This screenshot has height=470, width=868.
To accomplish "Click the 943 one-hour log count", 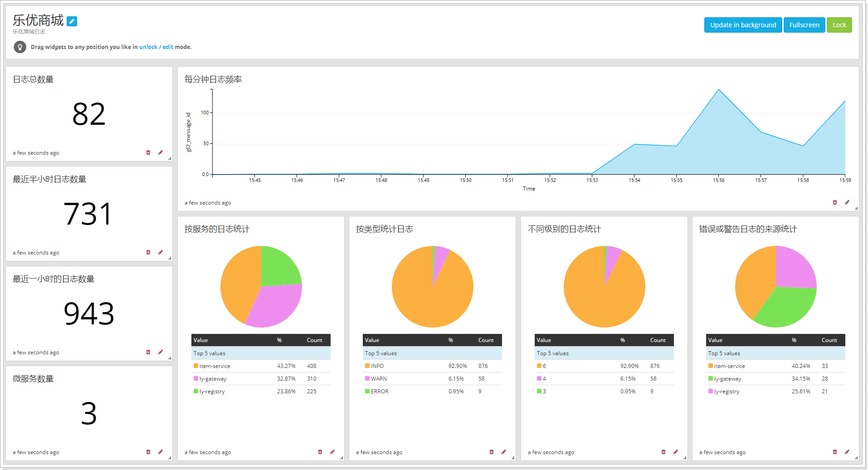I will pos(89,314).
